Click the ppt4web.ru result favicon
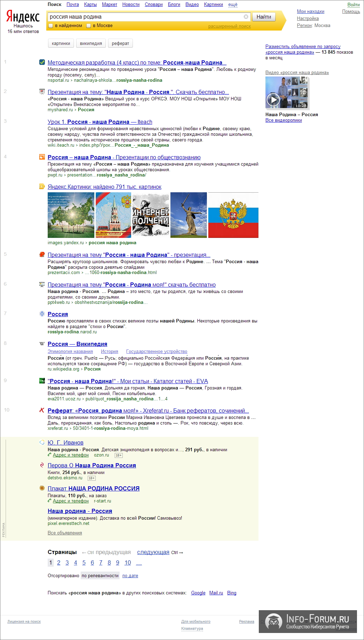The image size is (364, 640). (x=42, y=284)
